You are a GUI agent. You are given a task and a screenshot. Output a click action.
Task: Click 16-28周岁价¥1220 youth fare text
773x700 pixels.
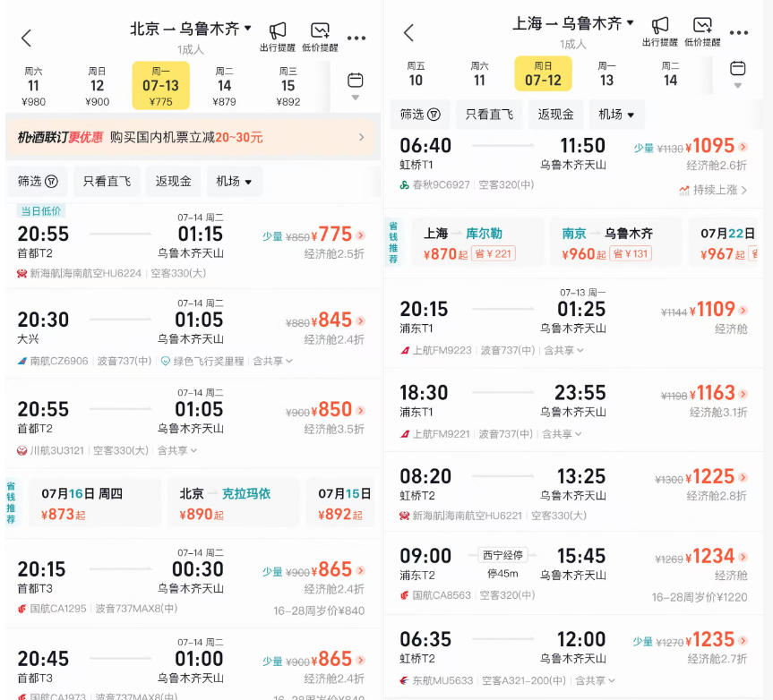coord(699,597)
